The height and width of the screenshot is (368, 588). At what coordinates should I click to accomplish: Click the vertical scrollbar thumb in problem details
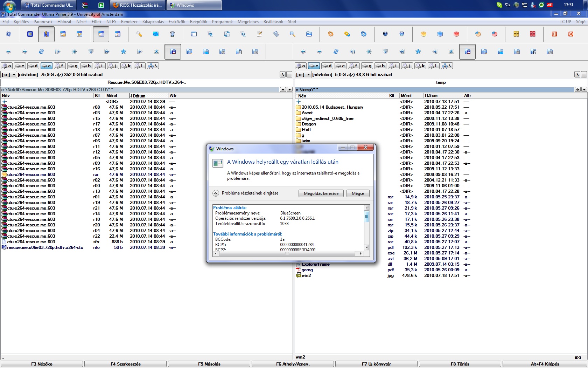[x=366, y=216]
